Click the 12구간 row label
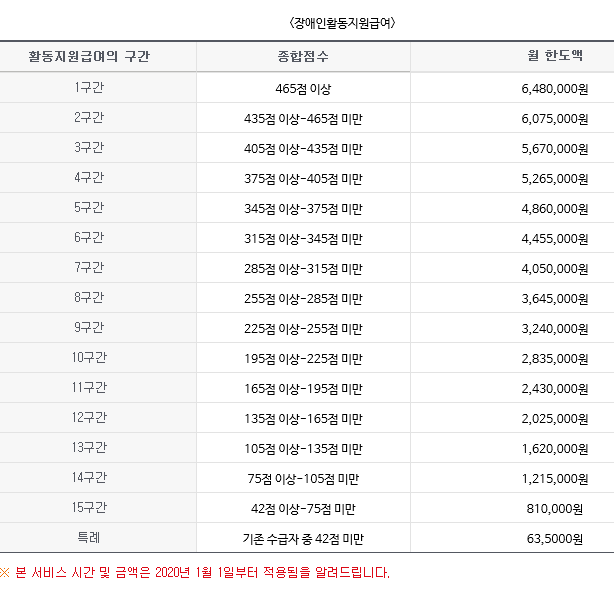Screen dimensions: 614x592 pyautogui.click(x=89, y=417)
